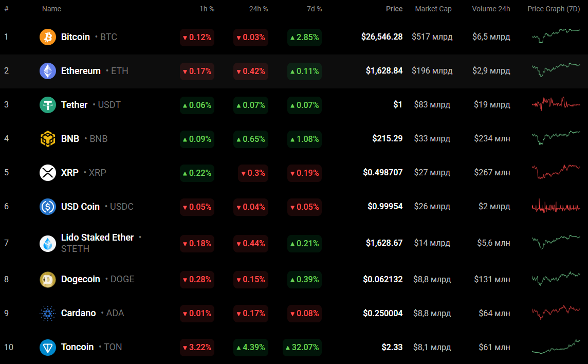
Task: Click the Price Graph (7D) header
Action: pos(554,9)
